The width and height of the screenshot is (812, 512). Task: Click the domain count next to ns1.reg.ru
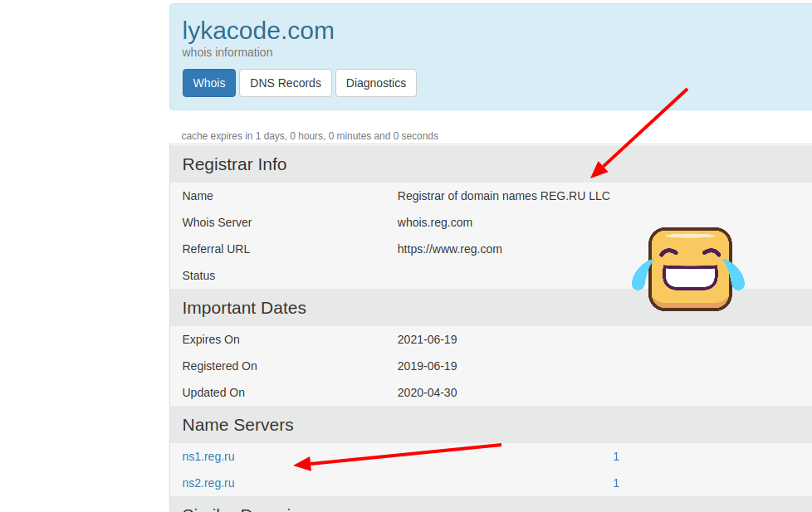pyautogui.click(x=616, y=456)
